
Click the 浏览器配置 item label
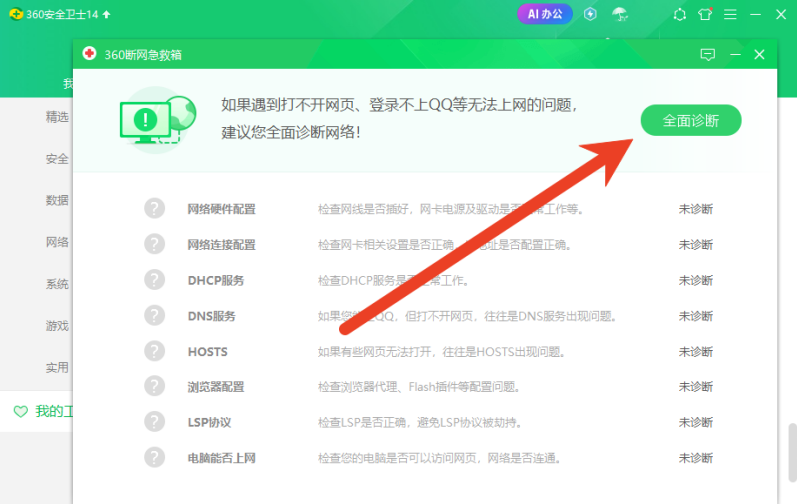coord(216,387)
